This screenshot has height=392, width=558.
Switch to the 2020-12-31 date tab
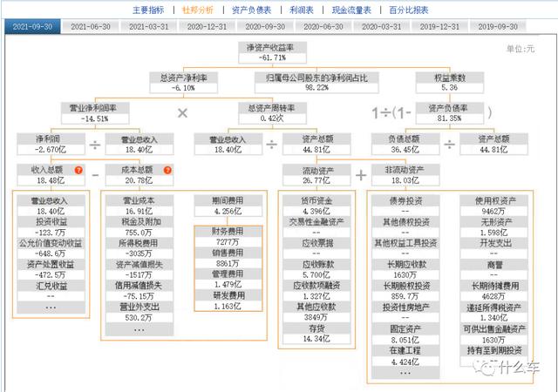tap(207, 27)
